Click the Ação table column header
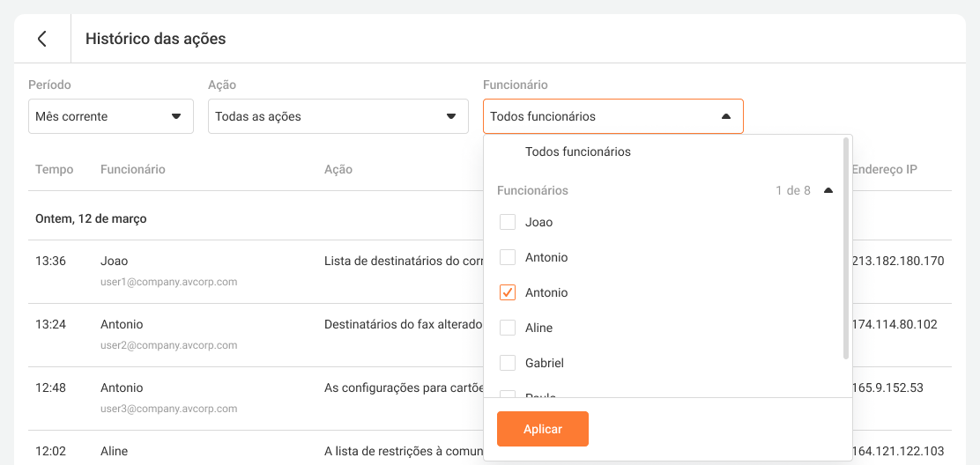Viewport: 980px width, 465px height. coord(338,169)
